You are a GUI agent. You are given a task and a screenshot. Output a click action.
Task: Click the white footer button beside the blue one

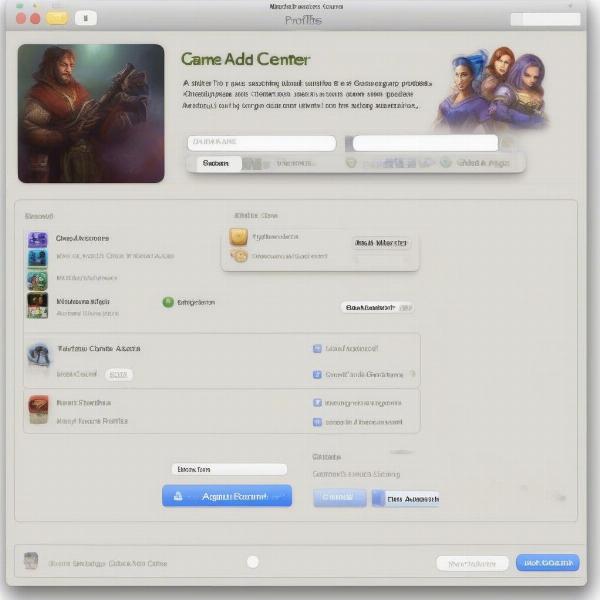point(472,564)
